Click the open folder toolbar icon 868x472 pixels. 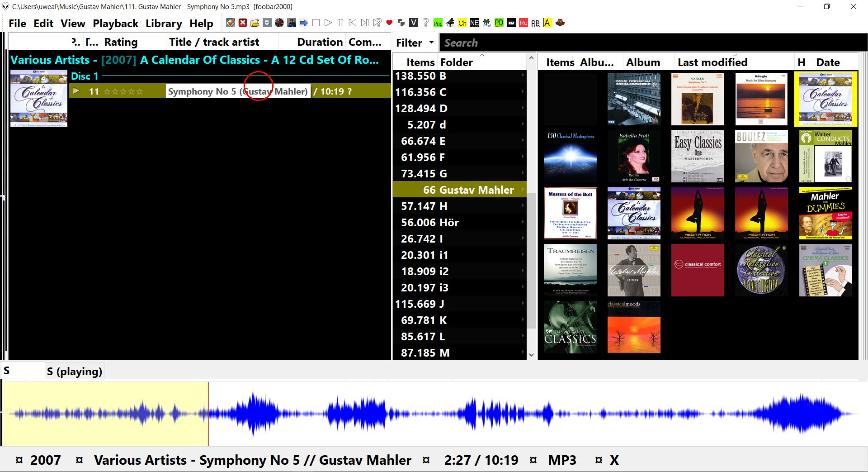tap(255, 23)
